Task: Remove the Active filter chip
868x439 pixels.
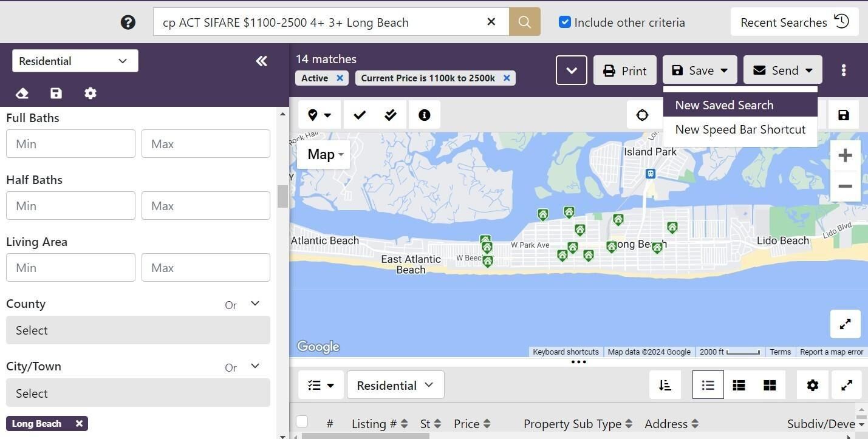Action: tap(340, 78)
